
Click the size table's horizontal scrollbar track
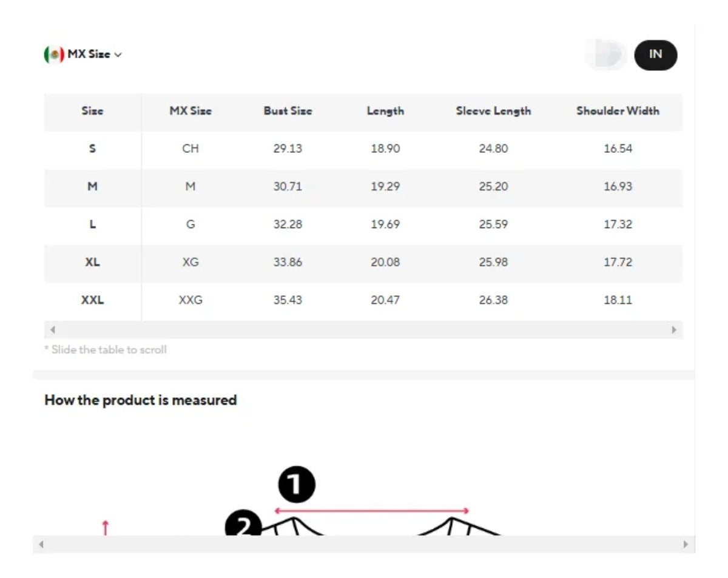363,330
